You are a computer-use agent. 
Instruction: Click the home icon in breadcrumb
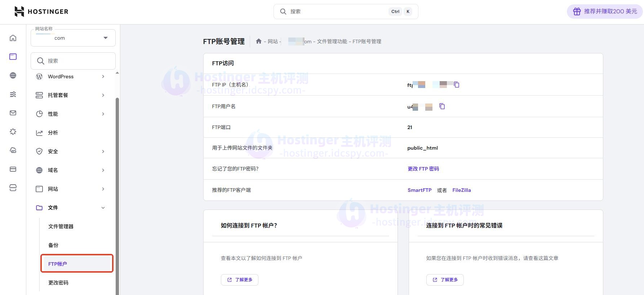pyautogui.click(x=258, y=41)
